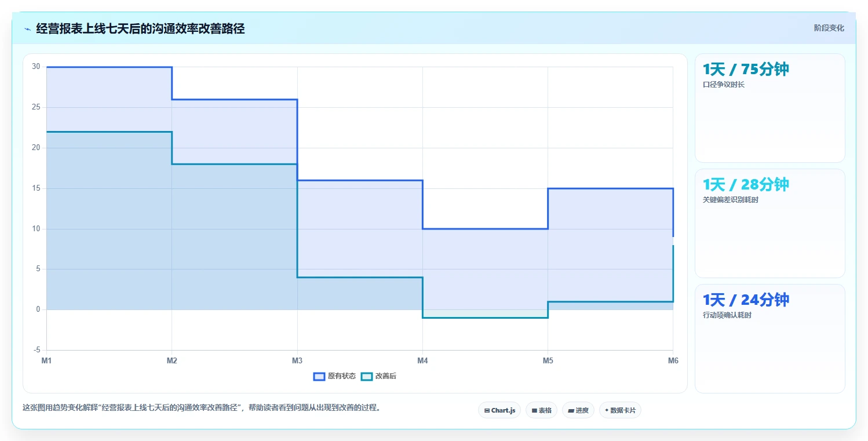Click the y-axis value -5
Viewport: 868px width, 441px height.
[37, 350]
